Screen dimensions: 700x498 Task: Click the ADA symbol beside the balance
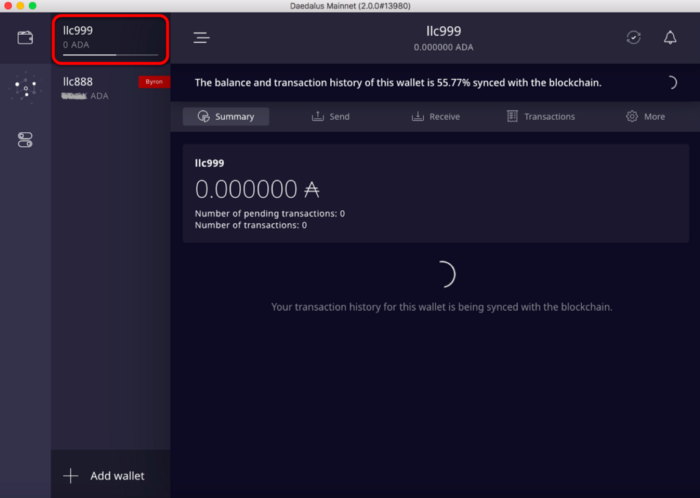click(x=311, y=189)
